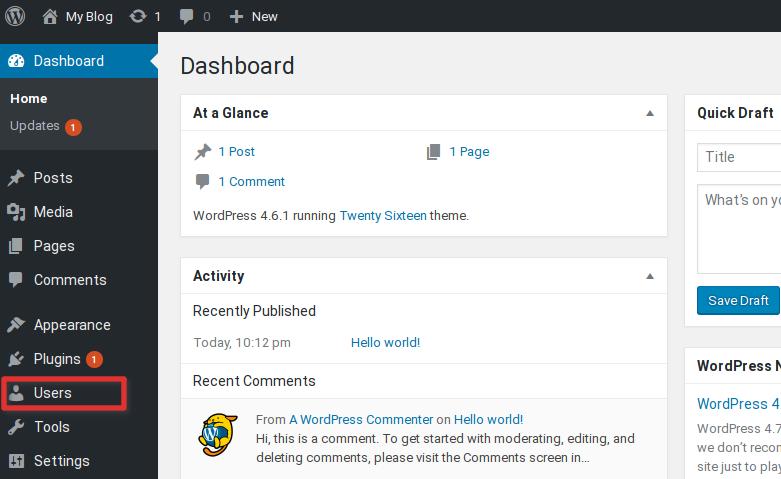Click the Plugins plug icon in sidebar
The height and width of the screenshot is (479, 781).
click(x=16, y=359)
